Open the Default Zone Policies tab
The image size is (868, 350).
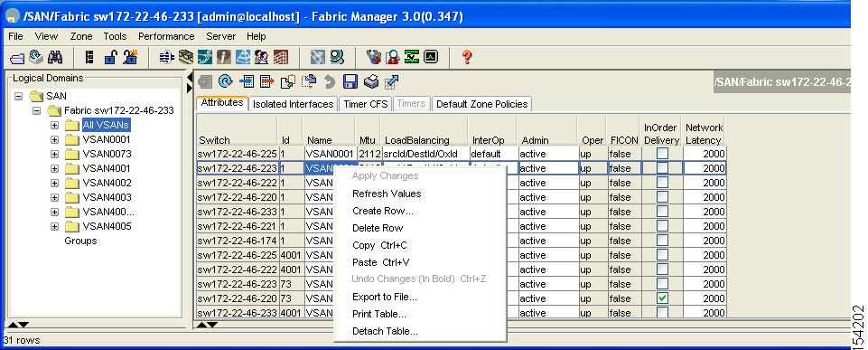pyautogui.click(x=481, y=104)
